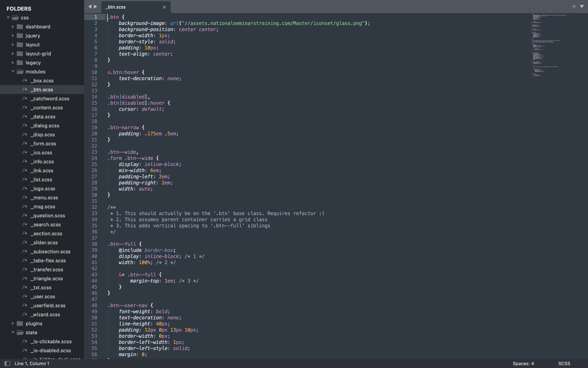The height and width of the screenshot is (368, 588).
Task: Click the layout folder icon
Action: (20, 45)
